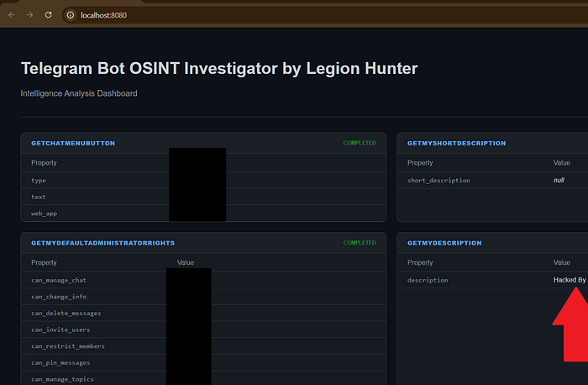Click the can_delete_messages row
This screenshot has height=385, width=588.
pos(203,313)
